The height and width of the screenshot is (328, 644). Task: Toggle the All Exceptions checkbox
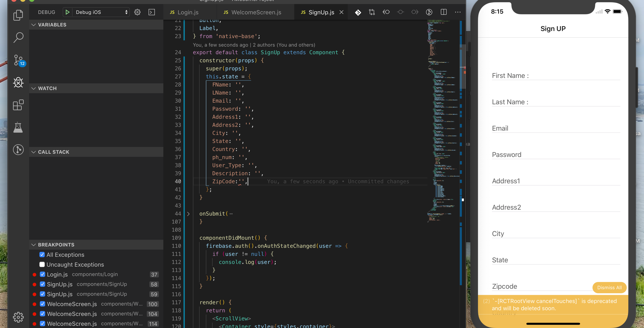pyautogui.click(x=42, y=255)
